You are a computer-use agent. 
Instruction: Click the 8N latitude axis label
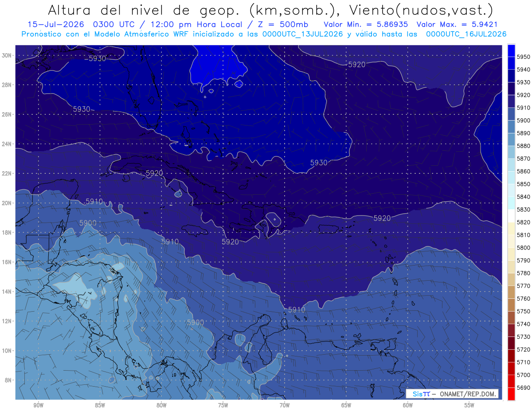click(x=8, y=380)
